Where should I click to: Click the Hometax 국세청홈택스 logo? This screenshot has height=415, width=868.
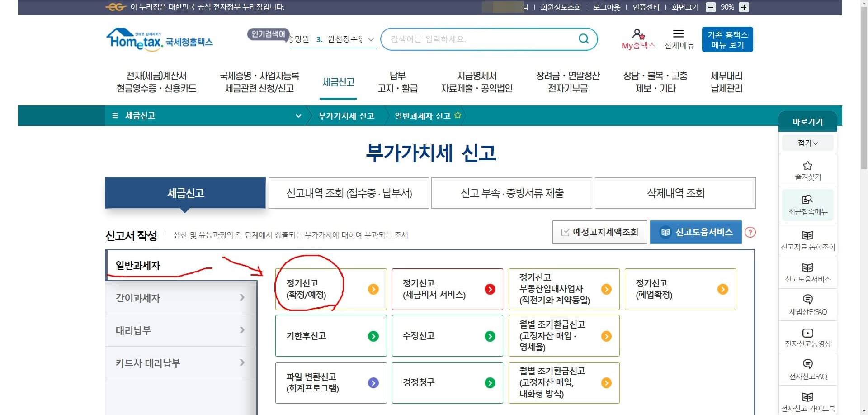159,39
